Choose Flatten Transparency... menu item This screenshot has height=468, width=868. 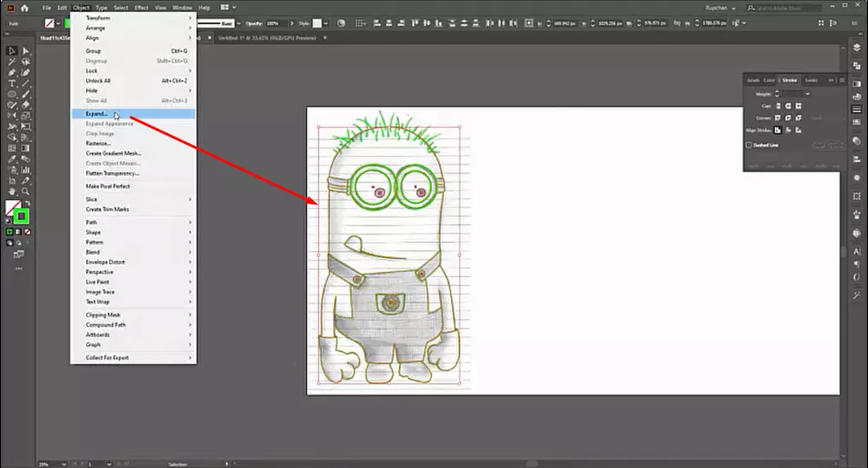133,173
